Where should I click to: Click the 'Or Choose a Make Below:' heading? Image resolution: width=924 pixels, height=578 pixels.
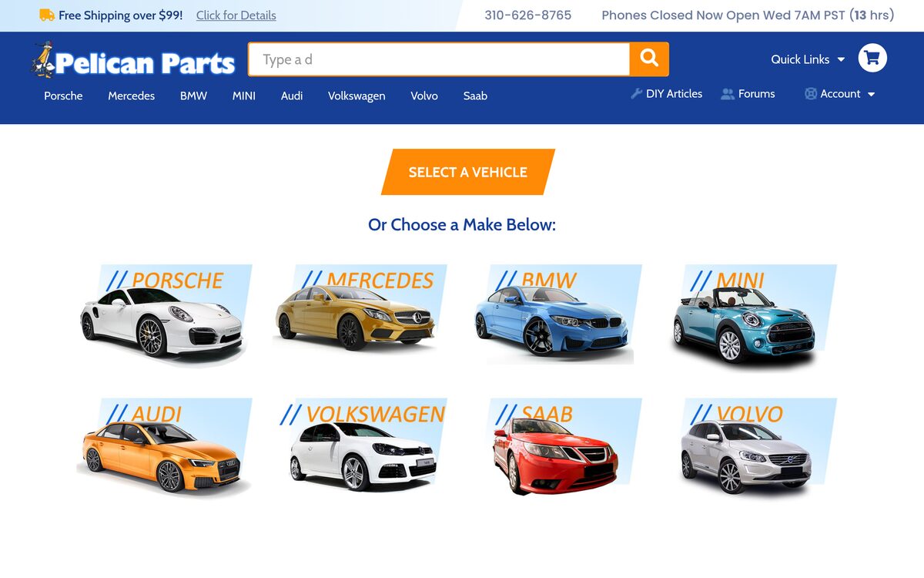[462, 225]
